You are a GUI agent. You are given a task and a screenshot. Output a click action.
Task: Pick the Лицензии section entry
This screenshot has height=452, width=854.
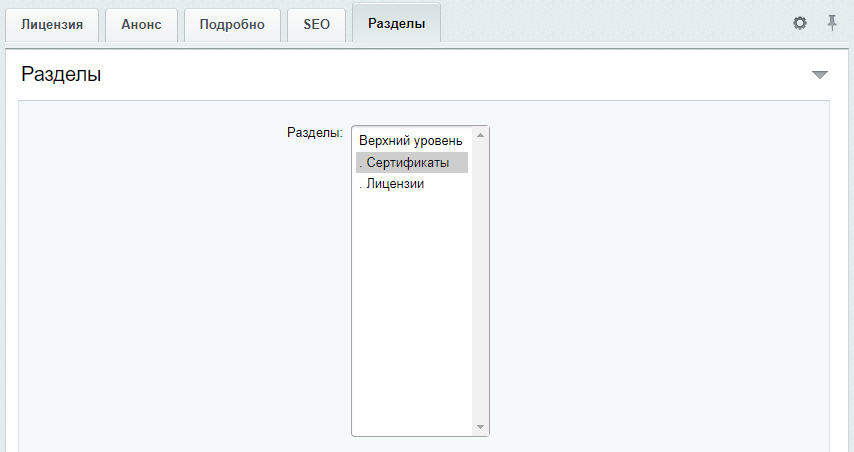click(x=412, y=184)
